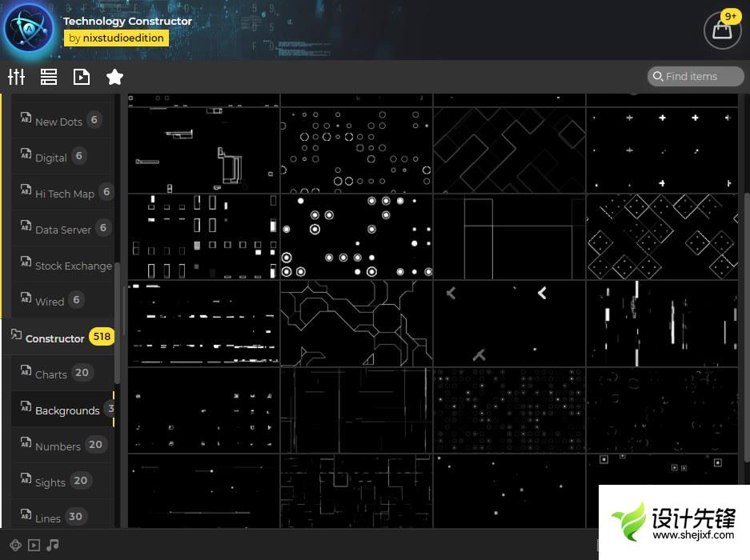Click the Technology Constructor atom logo
The height and width of the screenshot is (560, 750).
pyautogui.click(x=29, y=29)
